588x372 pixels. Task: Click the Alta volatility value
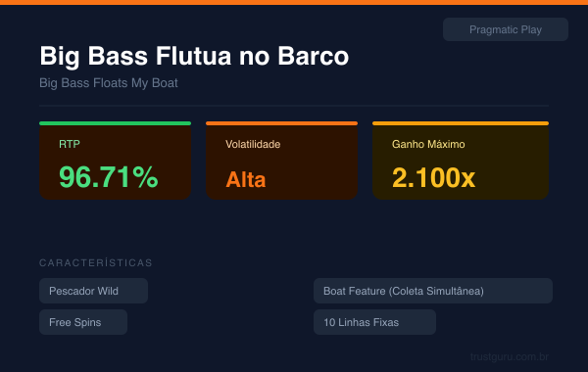(x=246, y=179)
